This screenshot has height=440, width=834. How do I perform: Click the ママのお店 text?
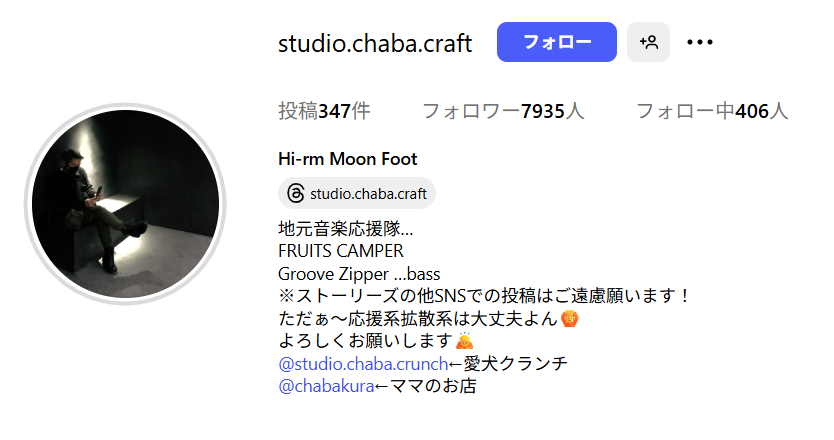click(x=433, y=386)
